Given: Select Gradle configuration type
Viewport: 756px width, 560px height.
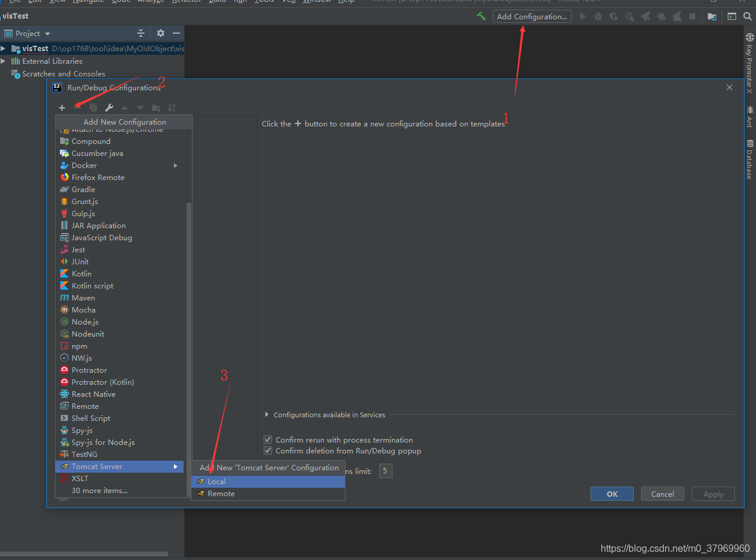Looking at the screenshot, I should pos(120,190).
